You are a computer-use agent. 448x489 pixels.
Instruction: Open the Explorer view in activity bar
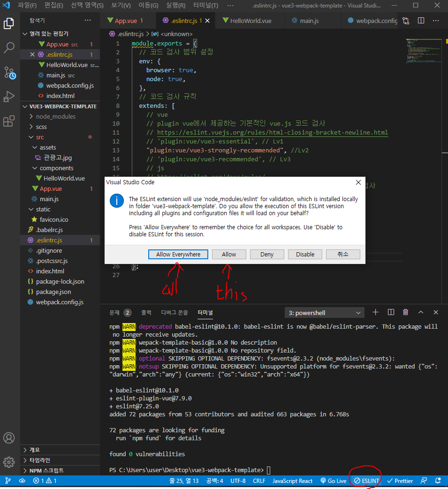pos(9,23)
